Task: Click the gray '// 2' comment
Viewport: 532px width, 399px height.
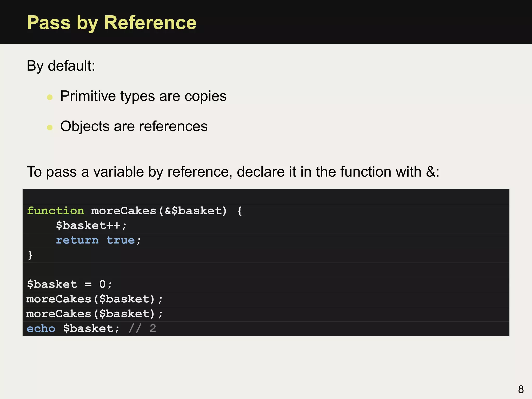Action: (142, 329)
